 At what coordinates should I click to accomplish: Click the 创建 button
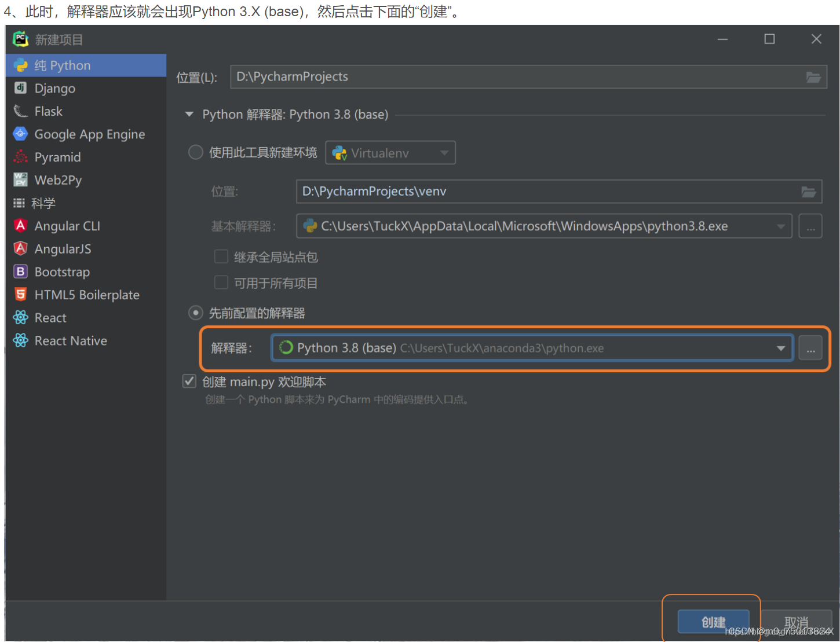714,622
